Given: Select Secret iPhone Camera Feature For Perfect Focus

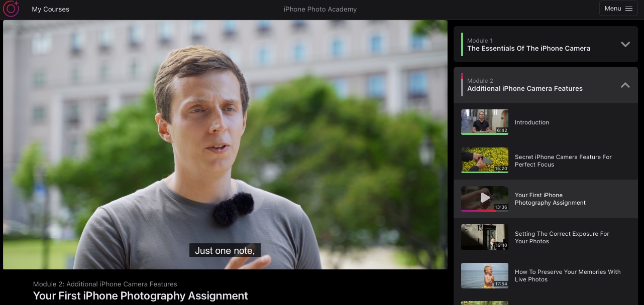Looking at the screenshot, I should pyautogui.click(x=563, y=161).
